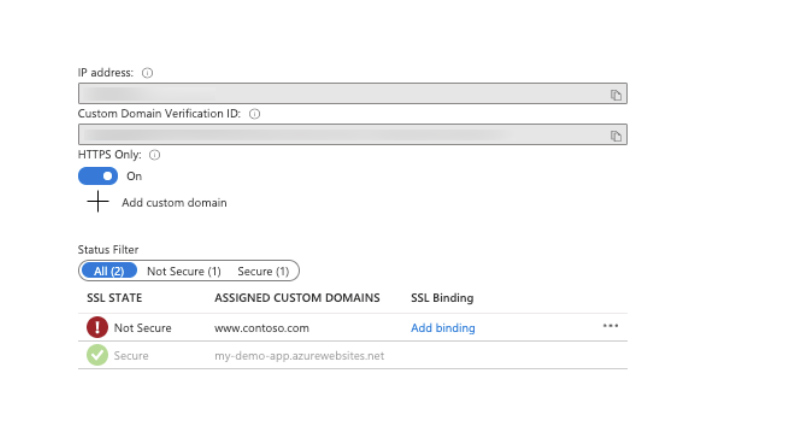Screen dimensions: 800x444
Task: Focus the IP address field
Action: pyautogui.click(x=353, y=93)
